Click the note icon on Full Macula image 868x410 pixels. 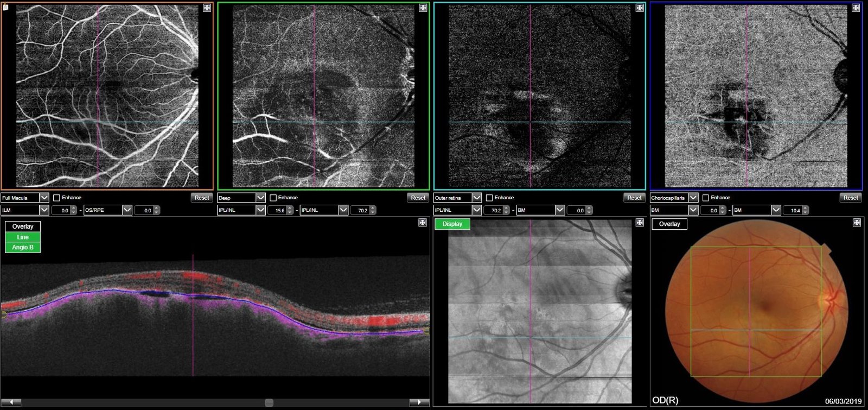click(x=6, y=8)
